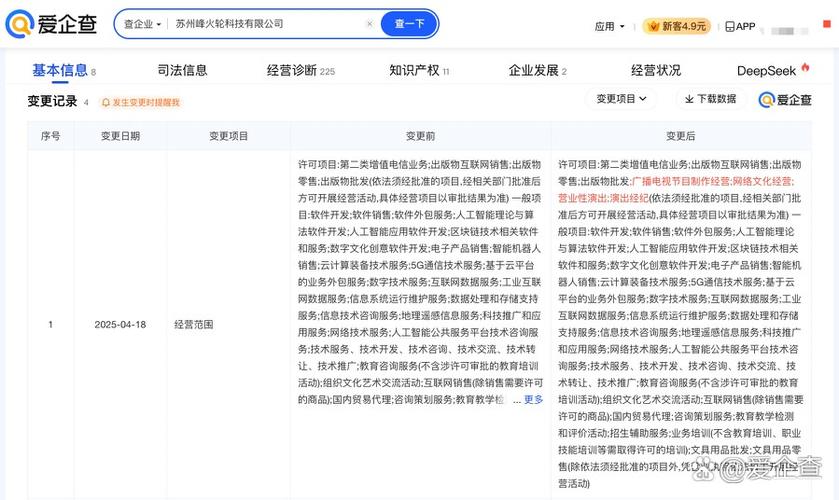Expand the 应用 menu
This screenshot has width=839, height=500.
pyautogui.click(x=609, y=26)
